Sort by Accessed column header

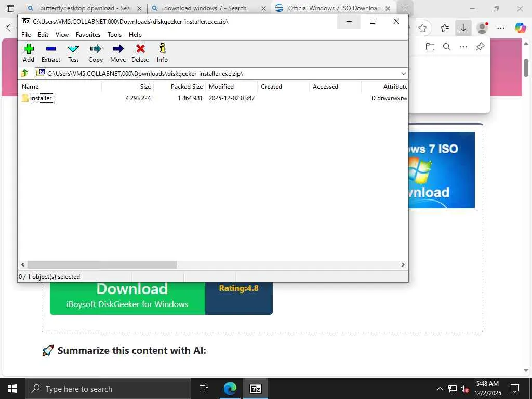[x=335, y=87]
